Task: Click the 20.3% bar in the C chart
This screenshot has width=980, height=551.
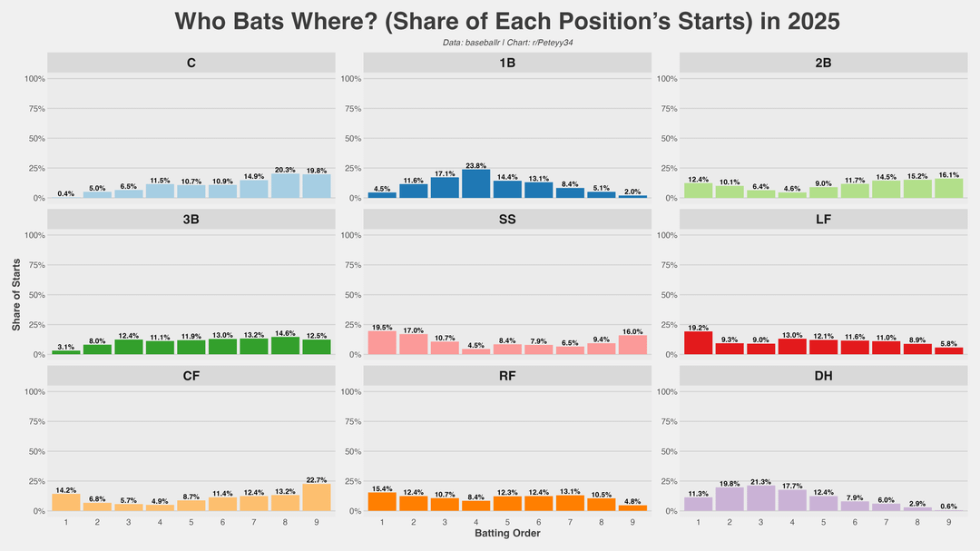Action: [x=285, y=186]
